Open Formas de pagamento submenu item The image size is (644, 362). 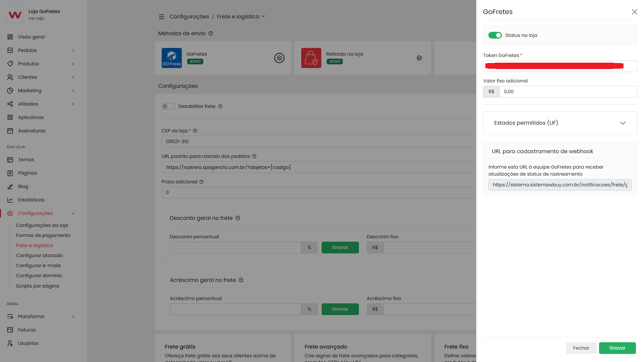(43, 235)
